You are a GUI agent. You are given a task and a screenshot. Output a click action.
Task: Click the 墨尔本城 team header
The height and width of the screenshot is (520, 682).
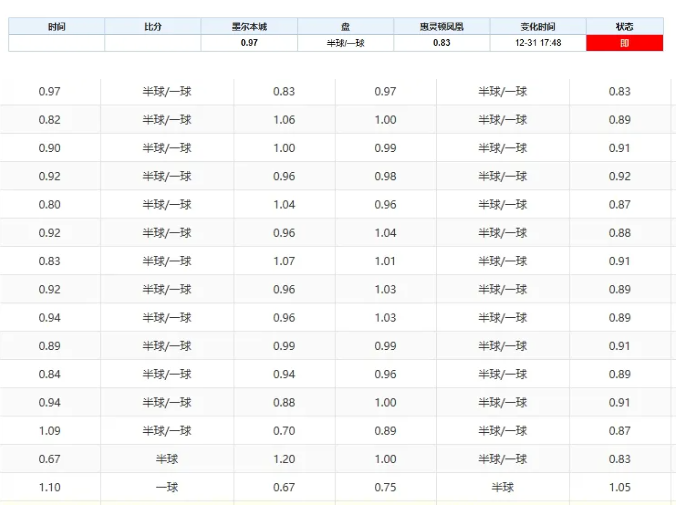click(249, 26)
